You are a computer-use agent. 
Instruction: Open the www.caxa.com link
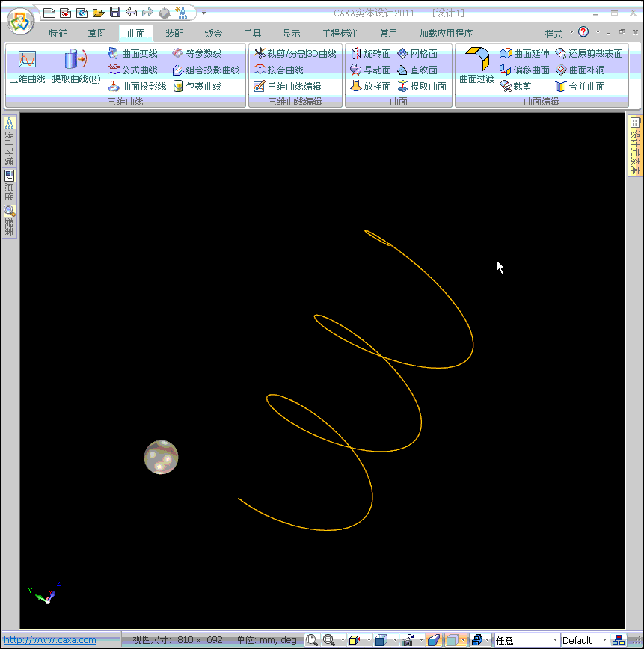(x=50, y=640)
